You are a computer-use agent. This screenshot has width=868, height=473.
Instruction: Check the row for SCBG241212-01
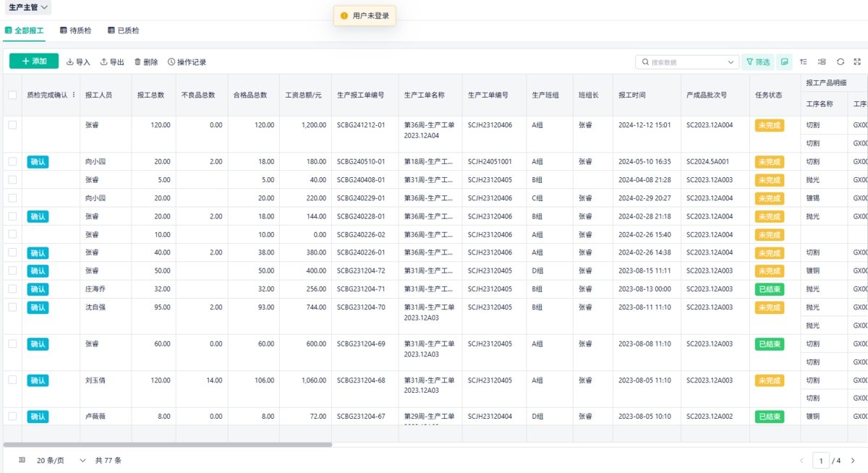[x=12, y=125]
